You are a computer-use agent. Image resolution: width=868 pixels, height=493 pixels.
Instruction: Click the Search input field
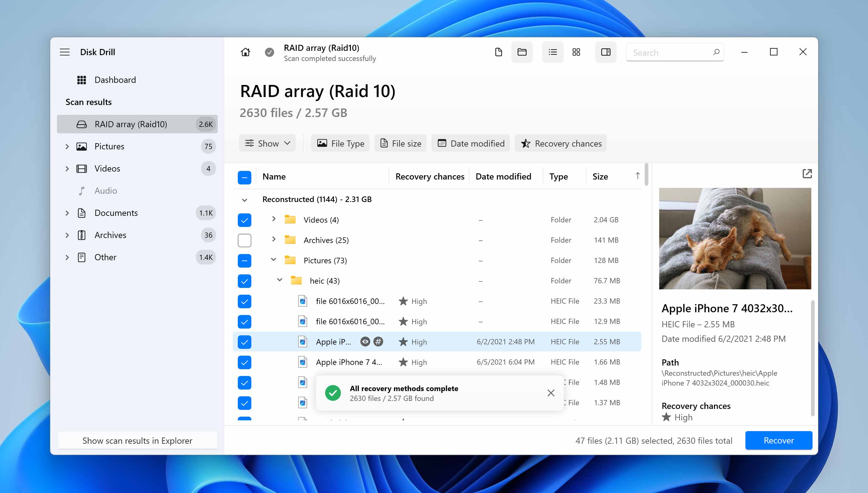tap(675, 52)
